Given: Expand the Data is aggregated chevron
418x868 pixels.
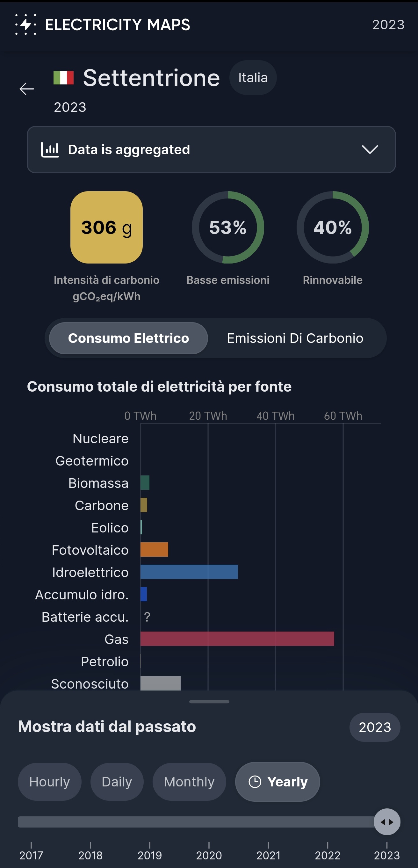Looking at the screenshot, I should tap(370, 149).
